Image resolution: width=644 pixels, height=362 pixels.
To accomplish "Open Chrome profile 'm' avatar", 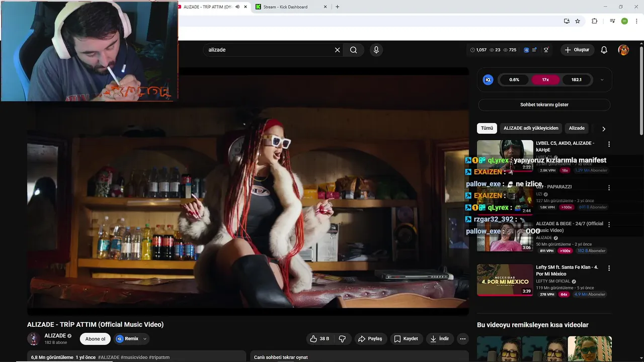I will [624, 21].
